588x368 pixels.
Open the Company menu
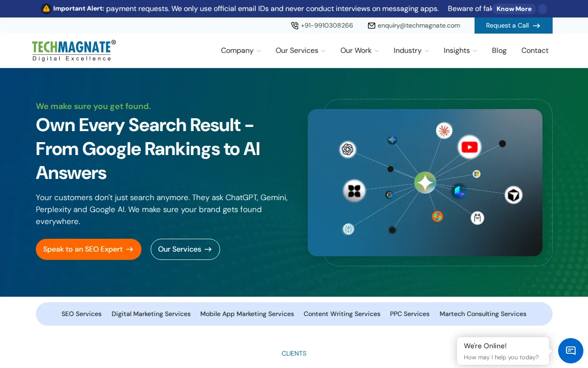(237, 51)
